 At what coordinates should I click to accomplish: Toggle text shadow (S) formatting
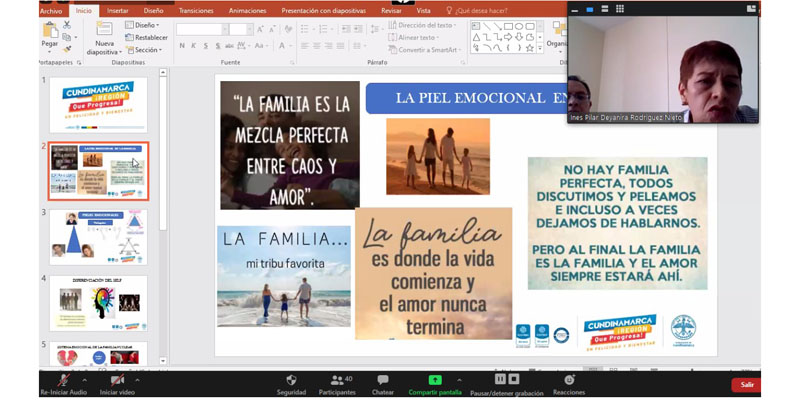pyautogui.click(x=218, y=46)
